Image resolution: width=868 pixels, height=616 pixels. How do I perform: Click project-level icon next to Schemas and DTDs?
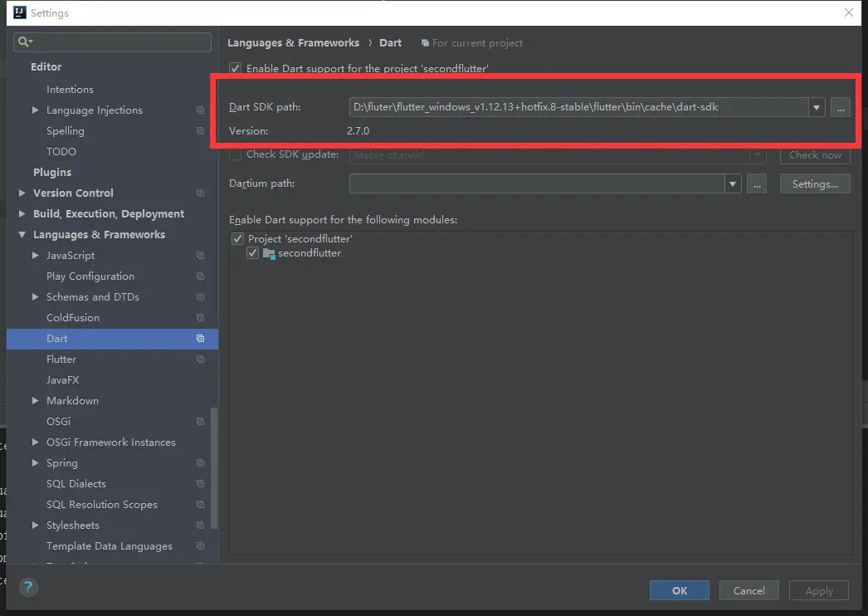pos(200,297)
